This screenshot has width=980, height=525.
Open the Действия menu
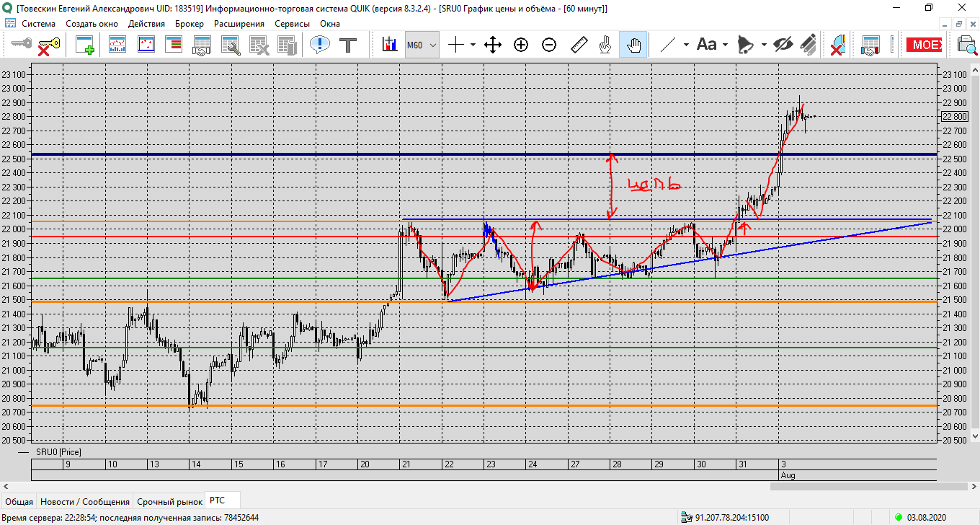pyautogui.click(x=146, y=23)
